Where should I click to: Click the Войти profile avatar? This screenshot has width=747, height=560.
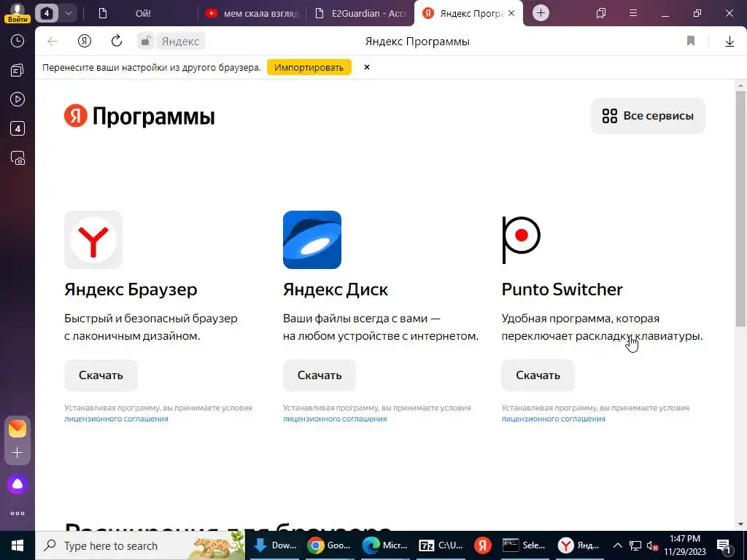[x=18, y=13]
